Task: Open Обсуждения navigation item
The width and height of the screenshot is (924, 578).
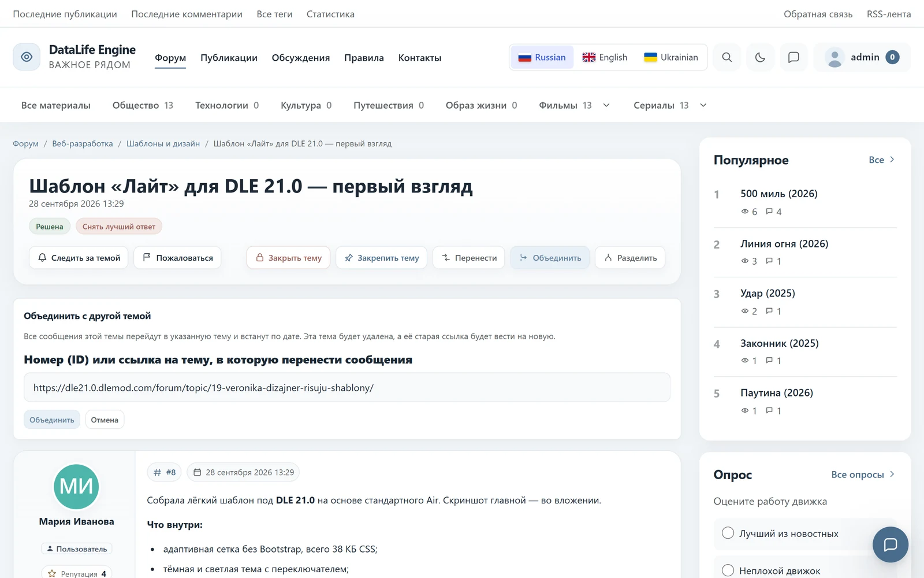Action: click(301, 58)
